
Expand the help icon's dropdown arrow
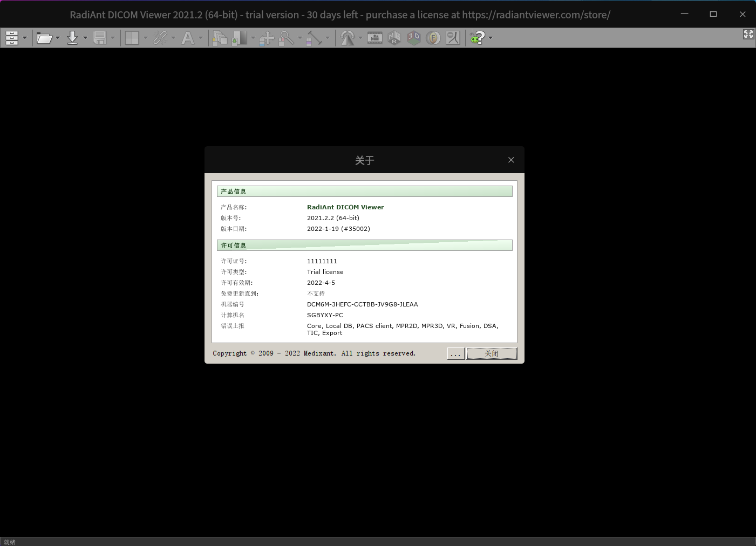[491, 38]
